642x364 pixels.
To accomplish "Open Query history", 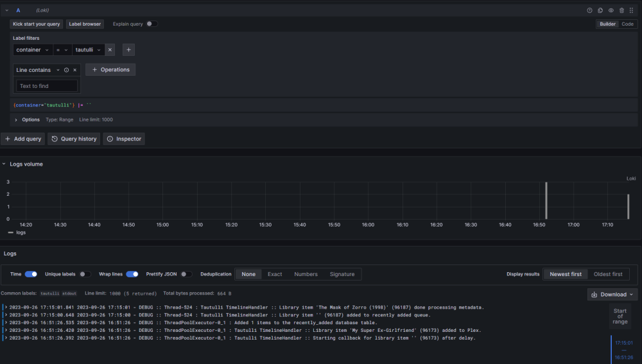I will click(74, 139).
